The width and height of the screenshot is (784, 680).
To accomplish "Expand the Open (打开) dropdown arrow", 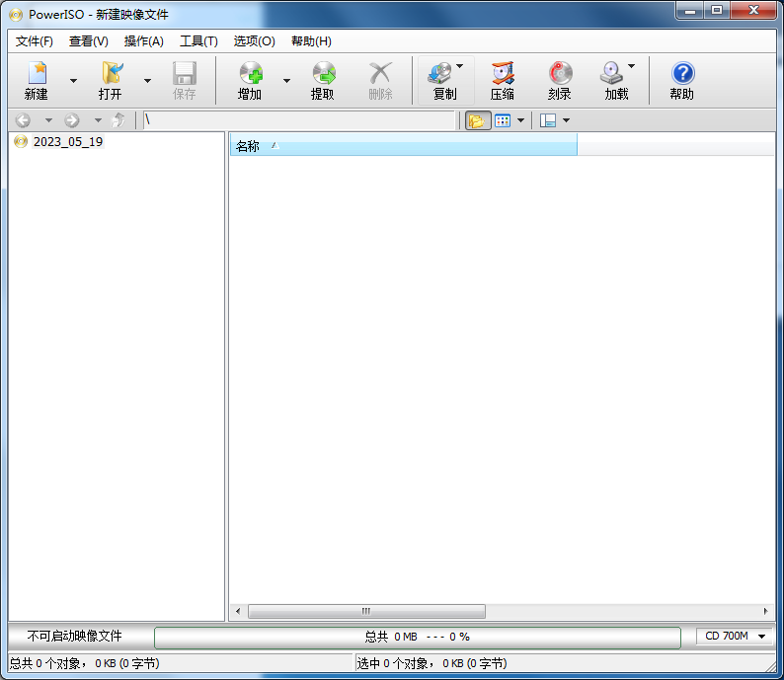I will (x=147, y=81).
